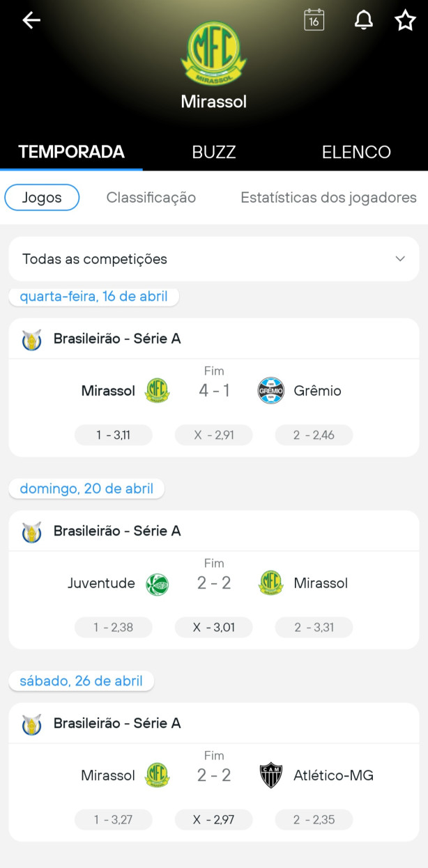This screenshot has width=428, height=868.
Task: Toggle the favorite star for Mirassol
Action: pyautogui.click(x=405, y=20)
